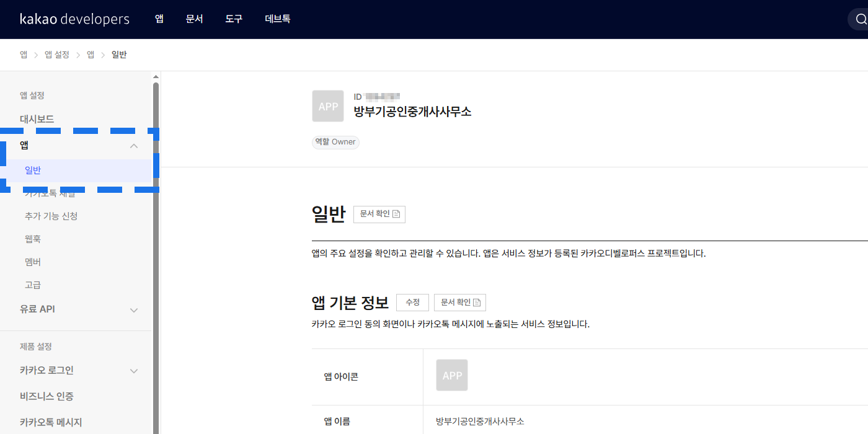Click the 앱 아이콘 row label
The width and height of the screenshot is (868, 434).
click(x=341, y=376)
